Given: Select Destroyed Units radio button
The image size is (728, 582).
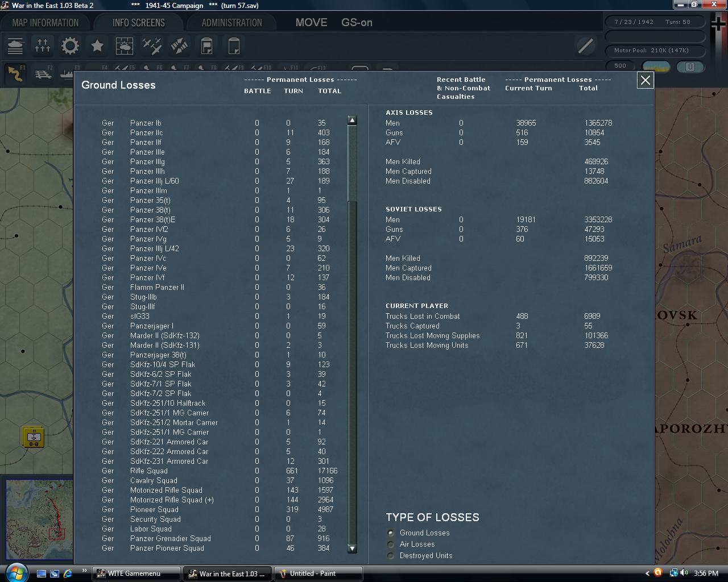Looking at the screenshot, I should click(391, 555).
